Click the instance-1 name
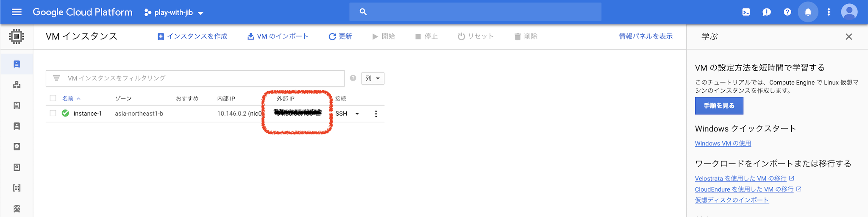Viewport: 868px width, 217px height. 88,114
